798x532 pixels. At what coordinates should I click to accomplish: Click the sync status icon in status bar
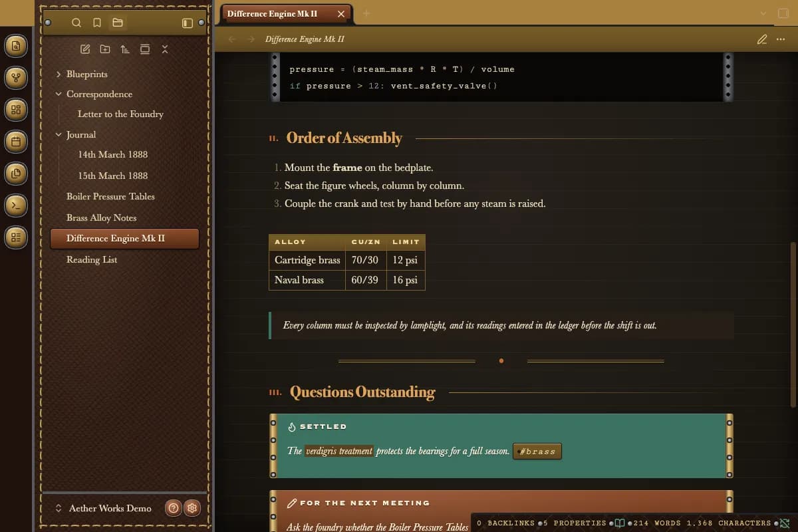[785, 523]
